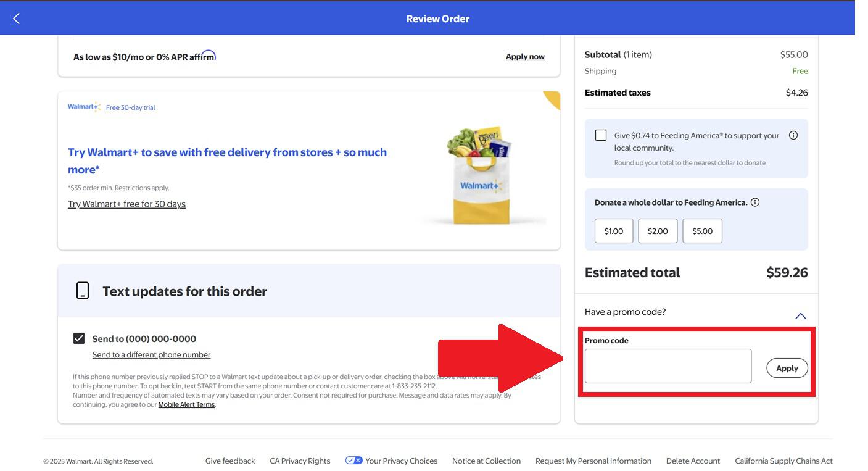Open CA Privacy Rights footer link

300,461
